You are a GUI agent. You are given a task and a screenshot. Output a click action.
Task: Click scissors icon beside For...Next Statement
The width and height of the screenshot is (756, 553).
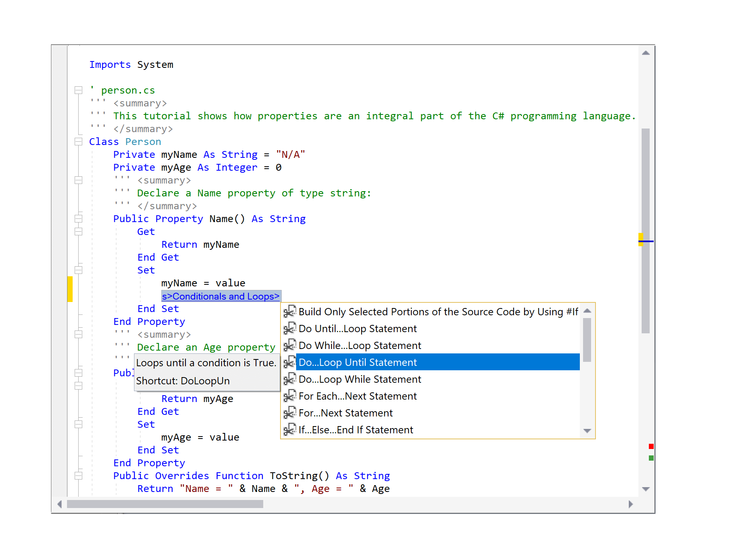tap(289, 413)
